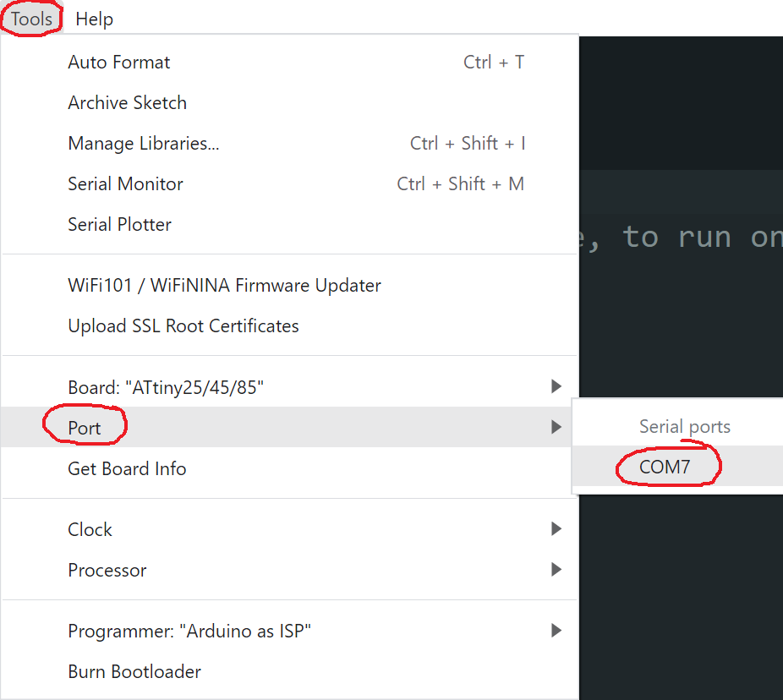Launch the Serial Monitor
Screen dimensions: 783x700
(x=125, y=184)
